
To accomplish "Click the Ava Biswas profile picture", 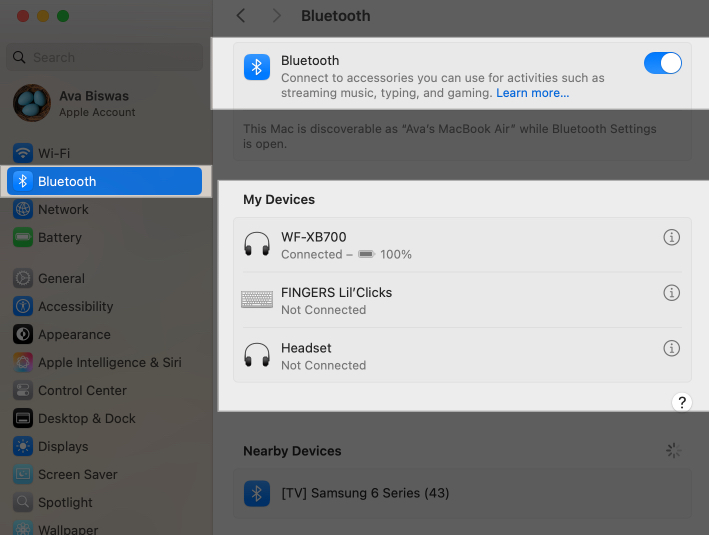I will click(x=32, y=103).
